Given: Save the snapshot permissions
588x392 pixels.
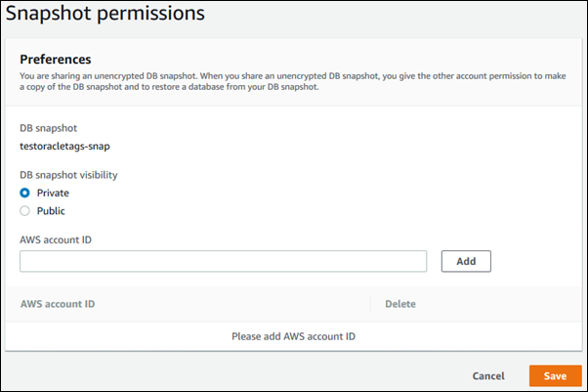Looking at the screenshot, I should [555, 375].
